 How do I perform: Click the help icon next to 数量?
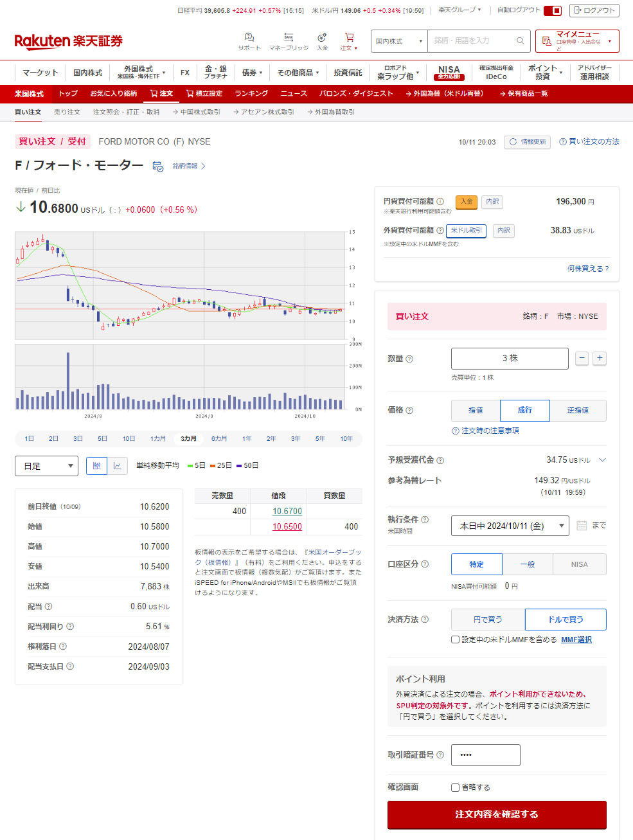(409, 359)
